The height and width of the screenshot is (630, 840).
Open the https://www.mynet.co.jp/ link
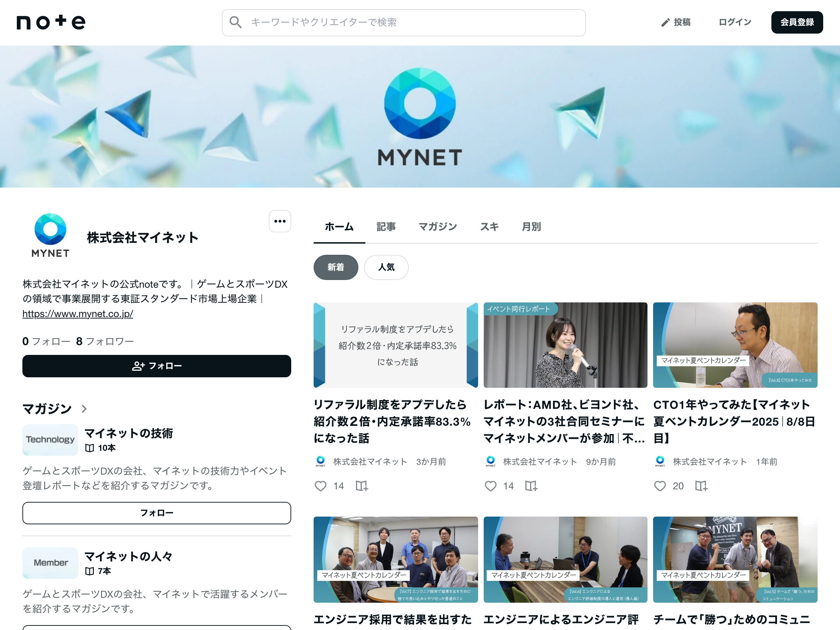78,314
